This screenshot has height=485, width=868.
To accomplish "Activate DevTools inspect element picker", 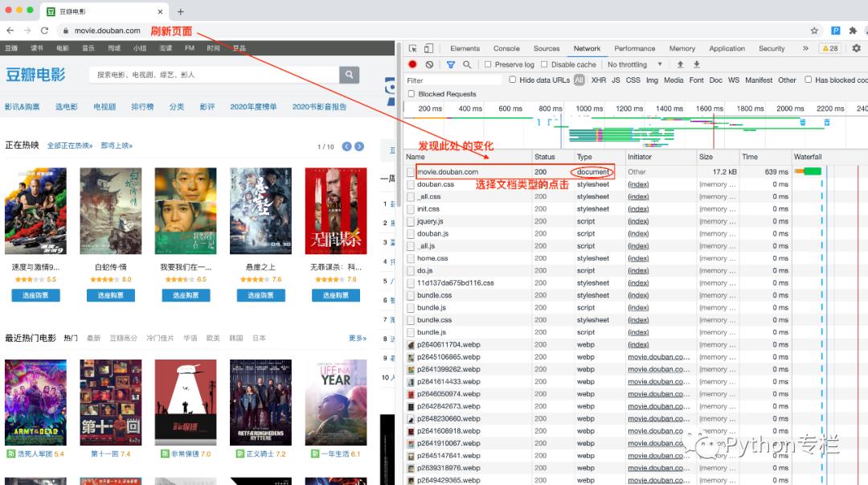I will point(412,48).
